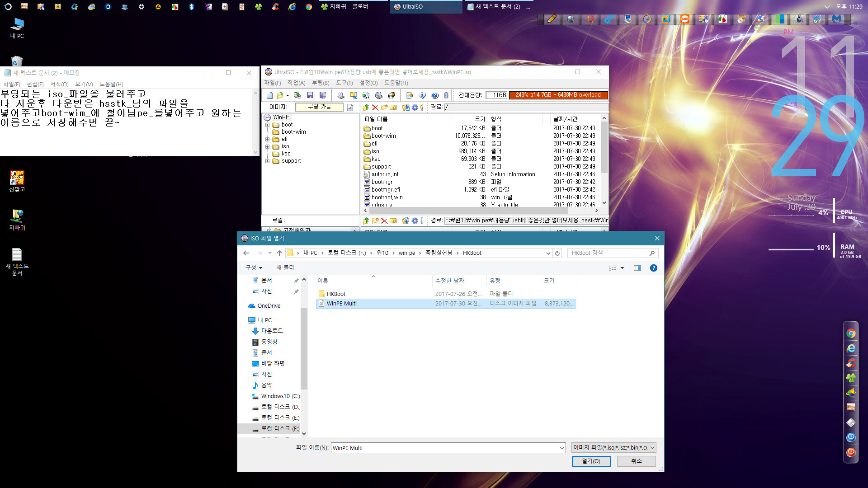Click the blue Help question mark icon in UltraISO
This screenshot has width=868, height=488.
435,95
